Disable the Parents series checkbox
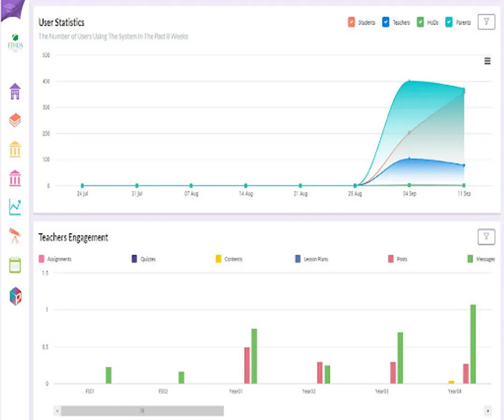 pos(449,22)
